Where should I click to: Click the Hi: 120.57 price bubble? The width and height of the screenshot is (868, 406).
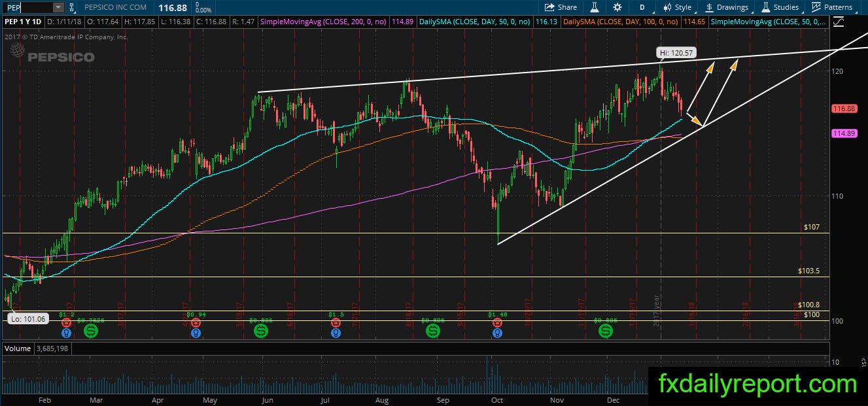pos(676,52)
